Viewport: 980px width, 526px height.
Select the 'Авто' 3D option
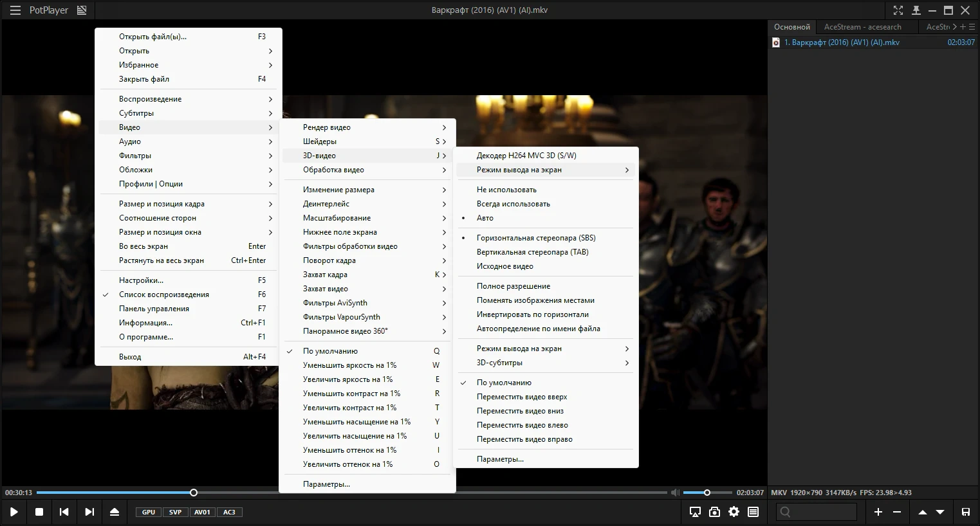546,218
